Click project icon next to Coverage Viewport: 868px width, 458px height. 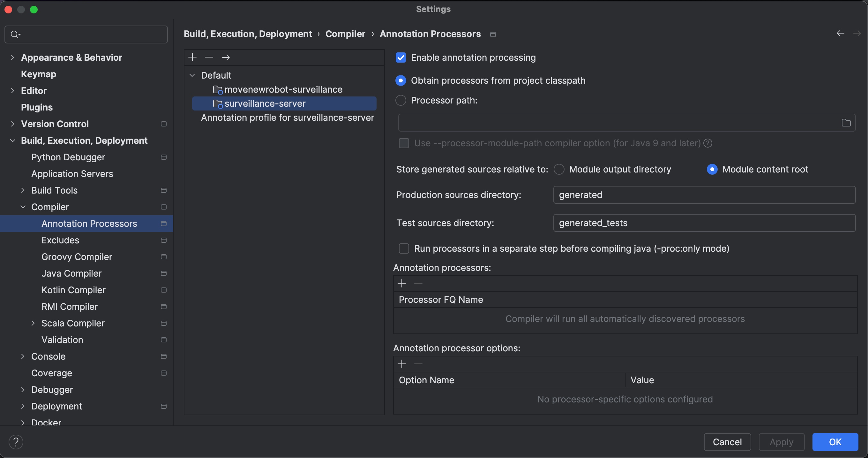point(164,373)
